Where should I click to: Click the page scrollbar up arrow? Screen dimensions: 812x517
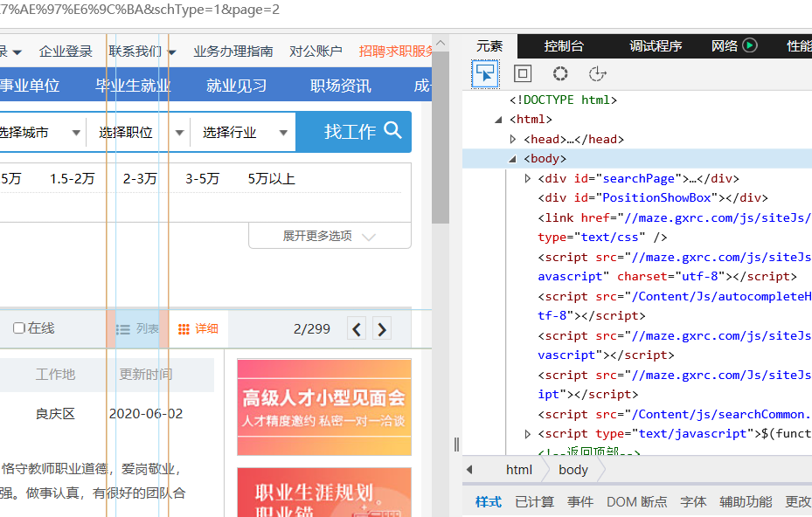[441, 43]
